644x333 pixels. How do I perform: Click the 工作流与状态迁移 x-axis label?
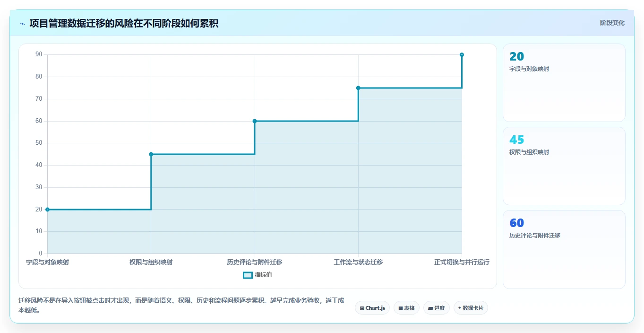tap(358, 262)
